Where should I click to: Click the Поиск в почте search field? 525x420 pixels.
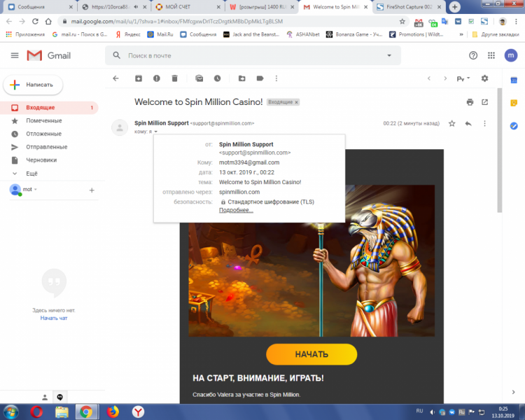(255, 55)
